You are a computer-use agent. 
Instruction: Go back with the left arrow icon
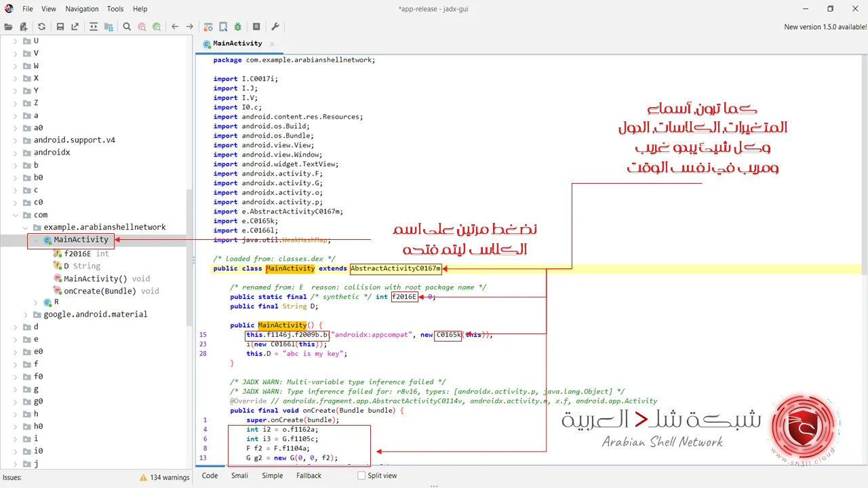coord(175,27)
